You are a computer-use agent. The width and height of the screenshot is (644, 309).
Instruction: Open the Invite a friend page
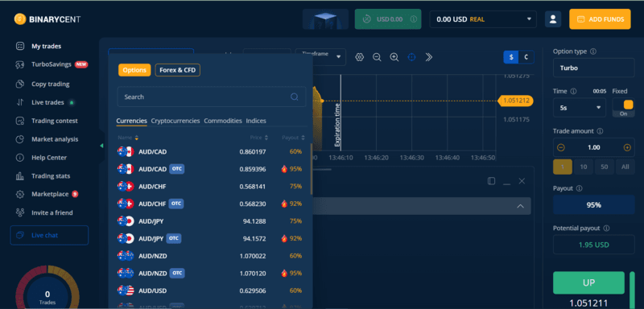[x=52, y=212]
